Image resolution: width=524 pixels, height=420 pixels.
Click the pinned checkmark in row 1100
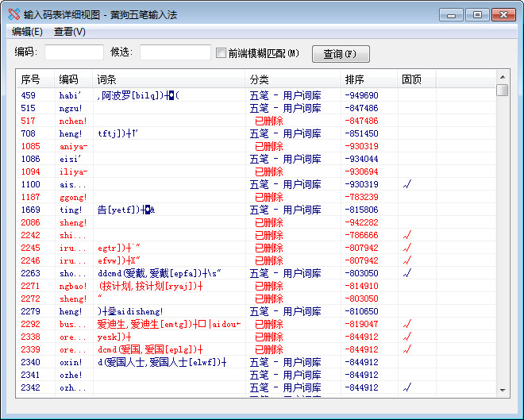click(406, 184)
